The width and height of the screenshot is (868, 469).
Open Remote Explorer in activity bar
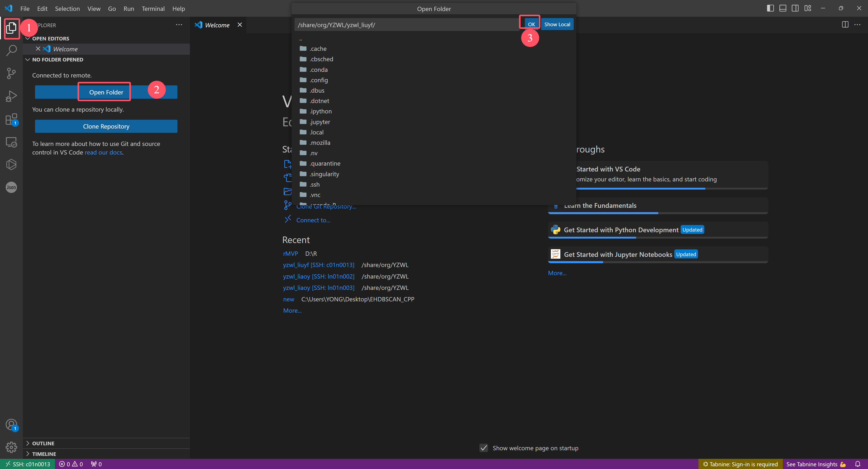[11, 142]
